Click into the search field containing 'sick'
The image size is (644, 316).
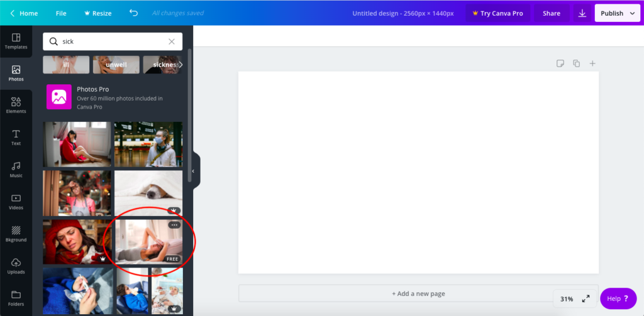pos(113,41)
